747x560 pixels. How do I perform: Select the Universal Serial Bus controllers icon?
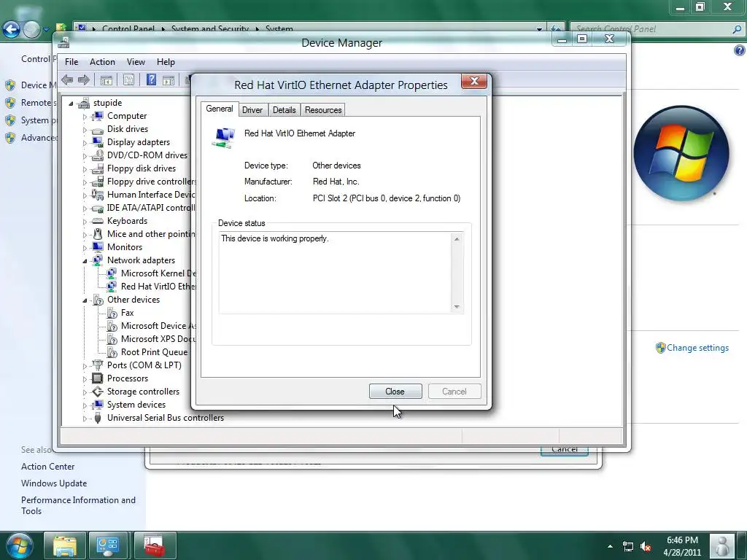(98, 418)
